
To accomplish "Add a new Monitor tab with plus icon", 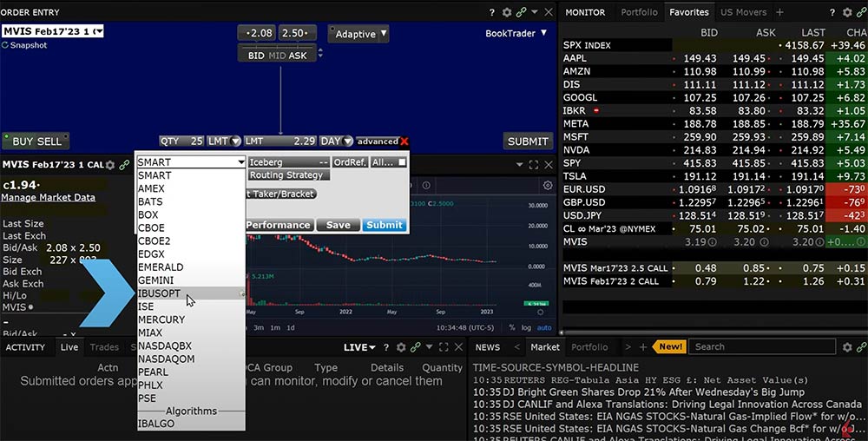I will (779, 12).
